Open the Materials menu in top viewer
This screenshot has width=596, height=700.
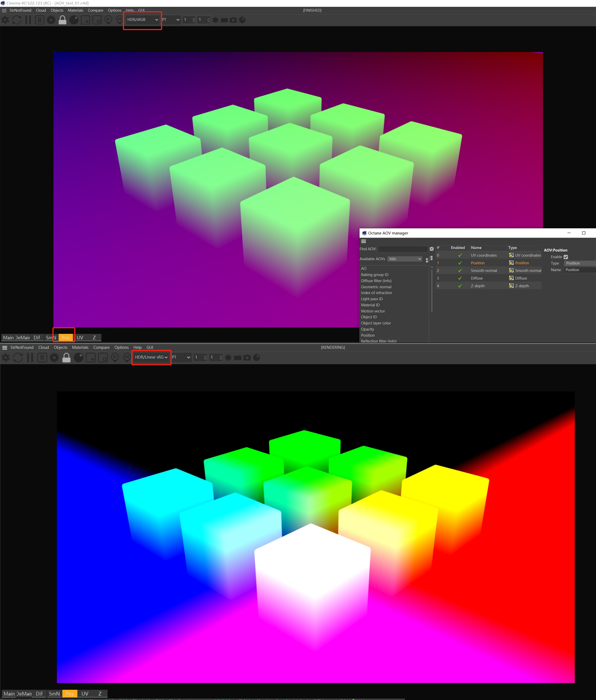75,11
